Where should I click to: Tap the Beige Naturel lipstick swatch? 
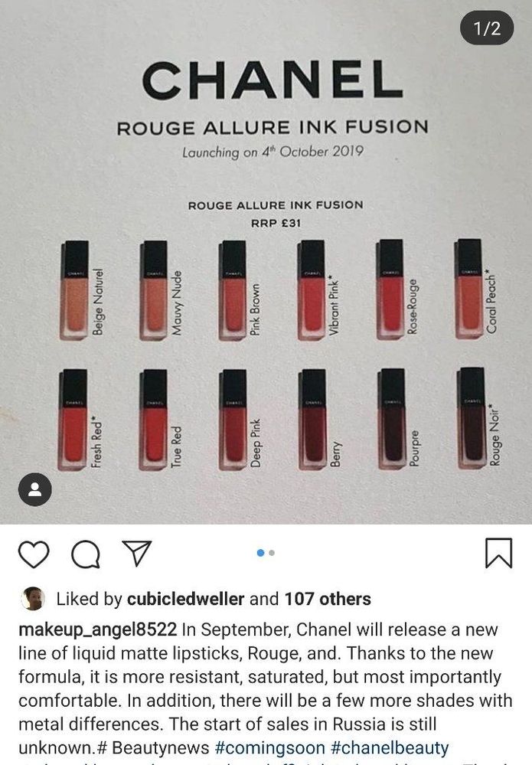click(x=74, y=290)
